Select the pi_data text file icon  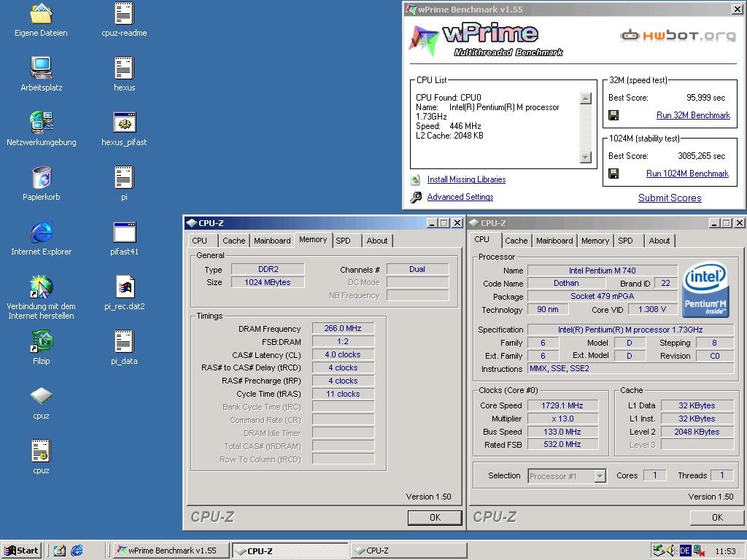click(124, 341)
